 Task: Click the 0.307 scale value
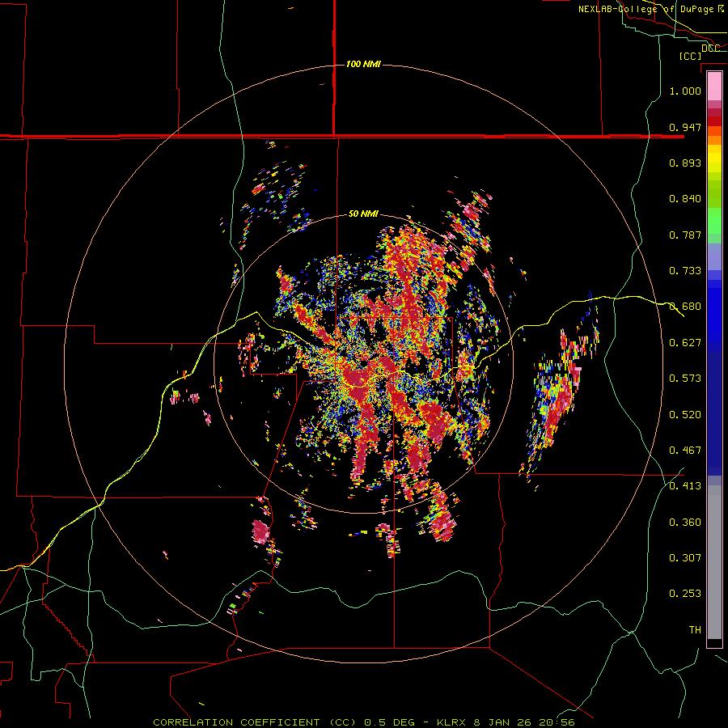point(685,558)
